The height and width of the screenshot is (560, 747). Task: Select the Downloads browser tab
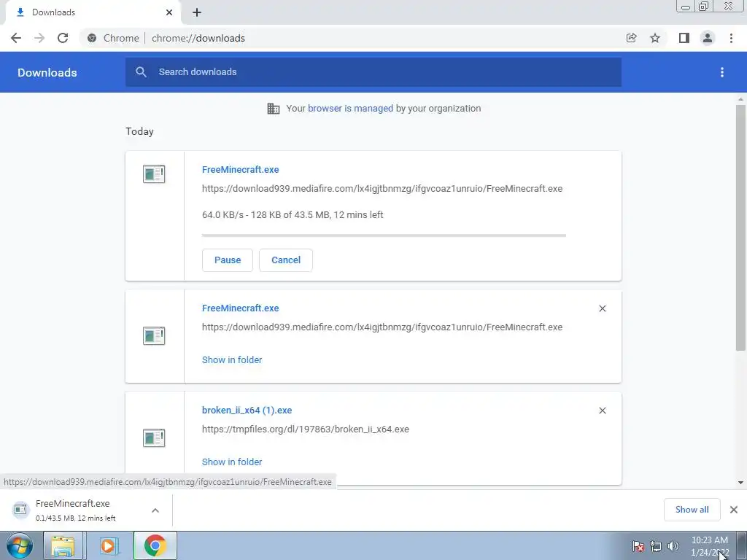click(93, 12)
